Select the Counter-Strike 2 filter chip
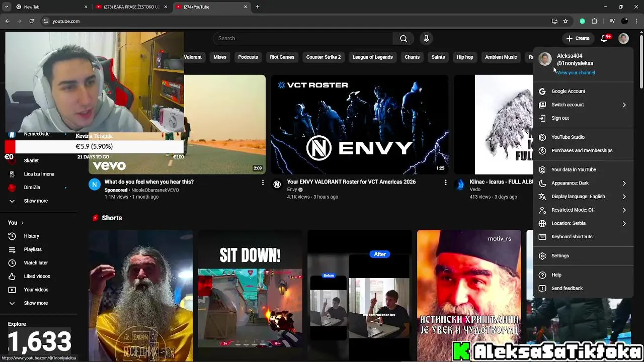Viewport: 644px width, 362px height. (324, 57)
